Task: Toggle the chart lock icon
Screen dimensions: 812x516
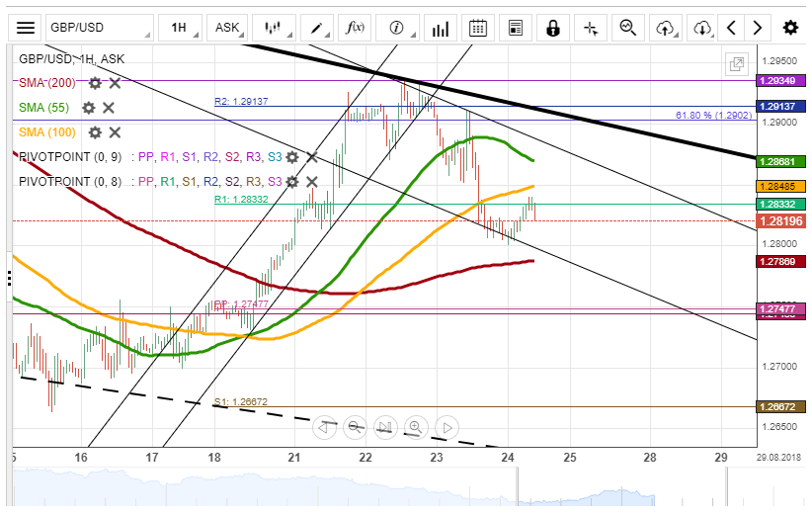Action: coord(552,28)
